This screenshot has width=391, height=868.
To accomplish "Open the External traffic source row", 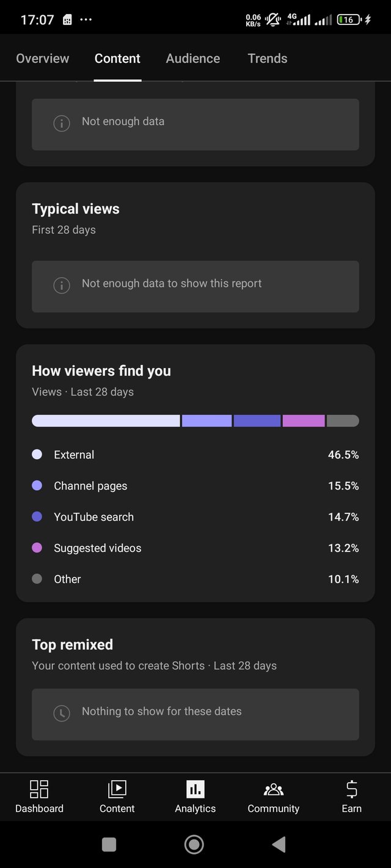I will point(195,455).
